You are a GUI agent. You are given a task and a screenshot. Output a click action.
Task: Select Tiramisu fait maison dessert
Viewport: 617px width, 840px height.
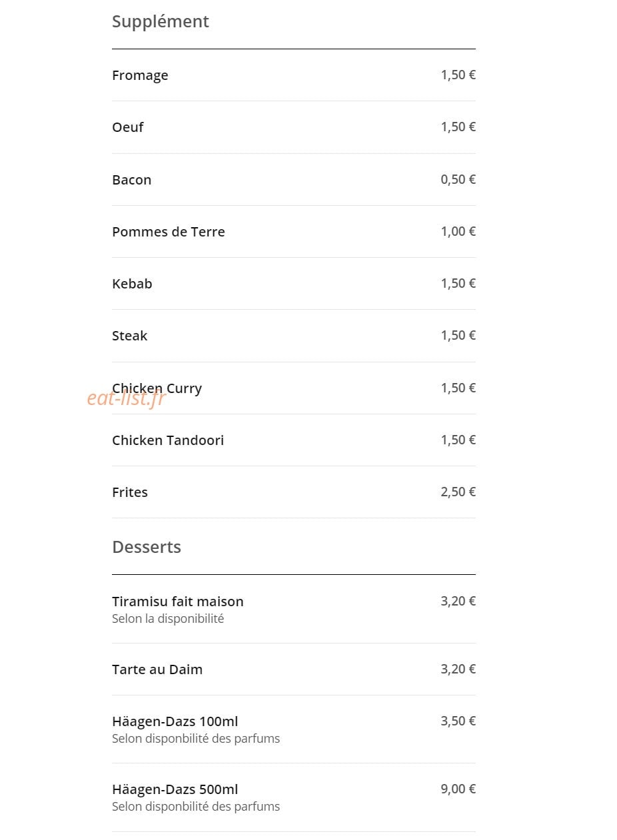294,609
